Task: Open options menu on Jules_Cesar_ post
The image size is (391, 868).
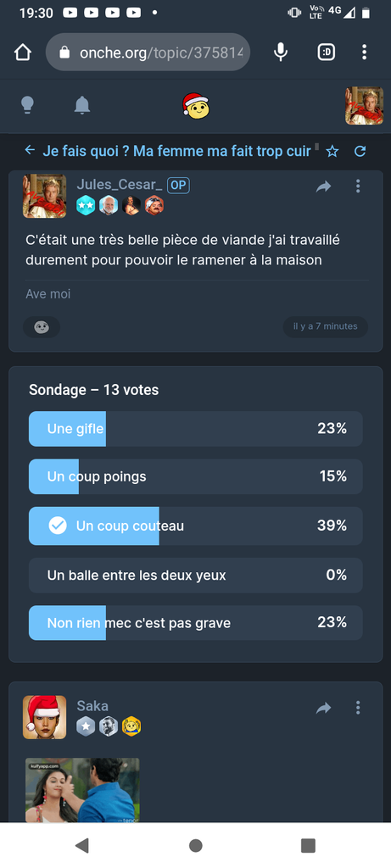Action: point(358,186)
